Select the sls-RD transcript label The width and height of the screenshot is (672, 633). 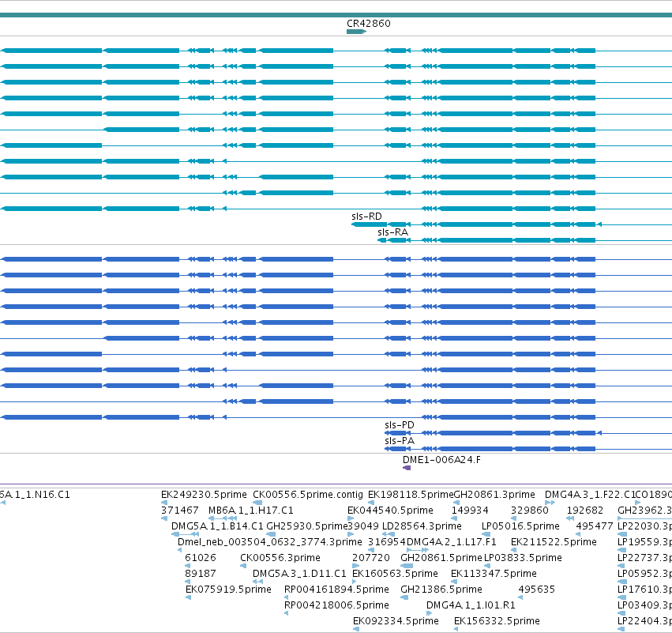[366, 217]
